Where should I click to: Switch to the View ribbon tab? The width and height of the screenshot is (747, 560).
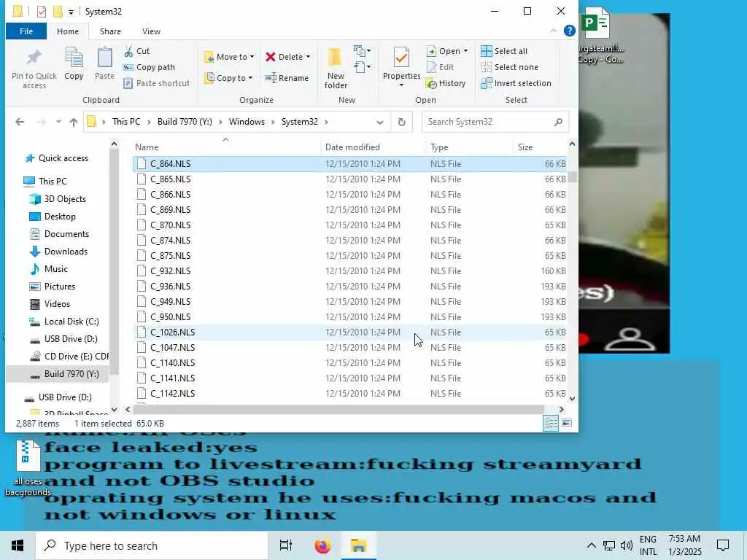coord(151,31)
